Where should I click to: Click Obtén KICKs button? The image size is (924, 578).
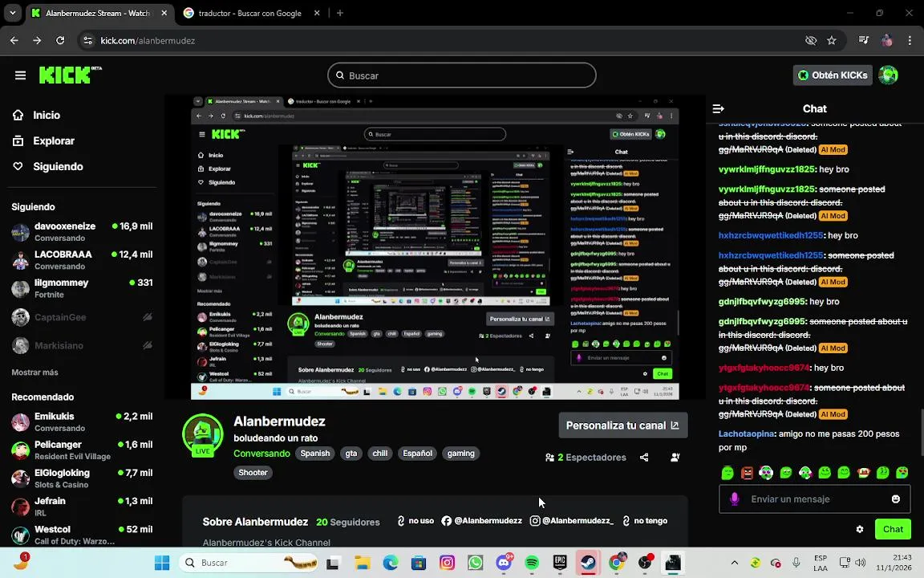coord(833,75)
